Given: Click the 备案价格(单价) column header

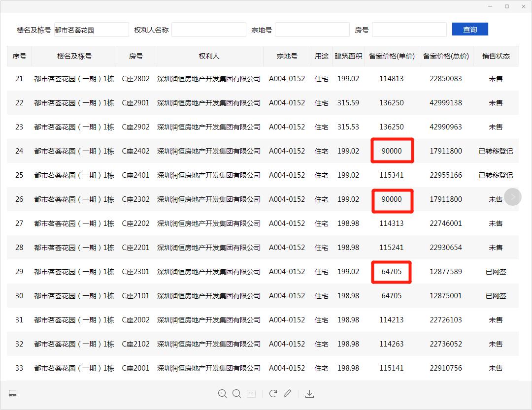Looking at the screenshot, I should click(392, 56).
